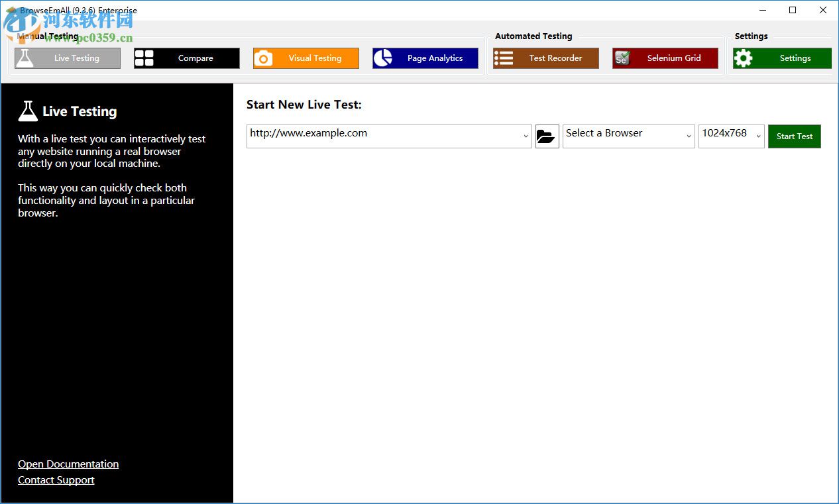The width and height of the screenshot is (839, 504).
Task: Open file with the folder icon button
Action: point(547,136)
